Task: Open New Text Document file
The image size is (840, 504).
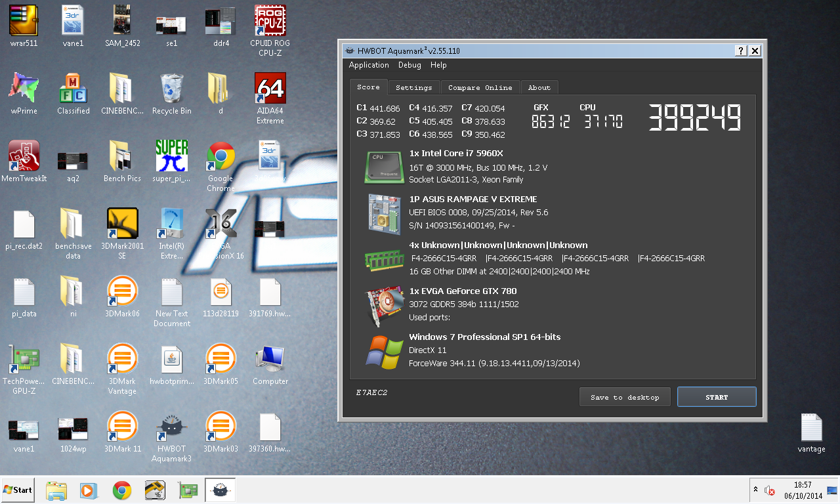Action: 171,291
